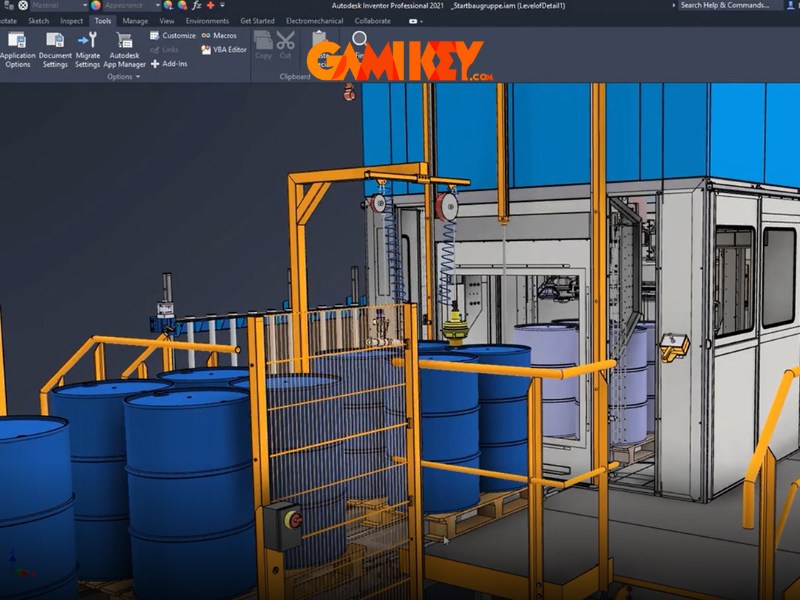Go to the Collaborate tab
Viewport: 800px width, 600px height.
coord(372,20)
